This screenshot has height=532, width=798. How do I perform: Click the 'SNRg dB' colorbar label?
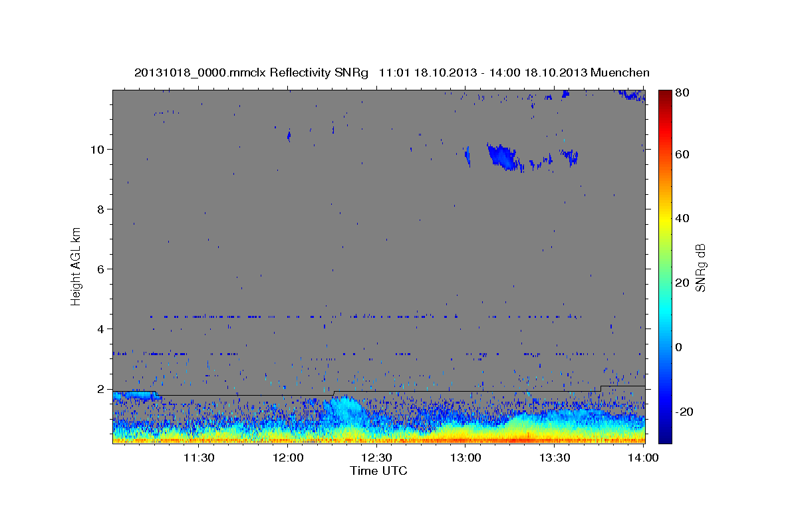click(x=700, y=267)
